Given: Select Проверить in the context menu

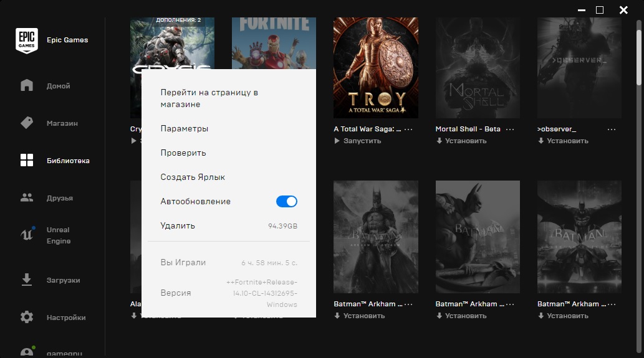Looking at the screenshot, I should [183, 153].
